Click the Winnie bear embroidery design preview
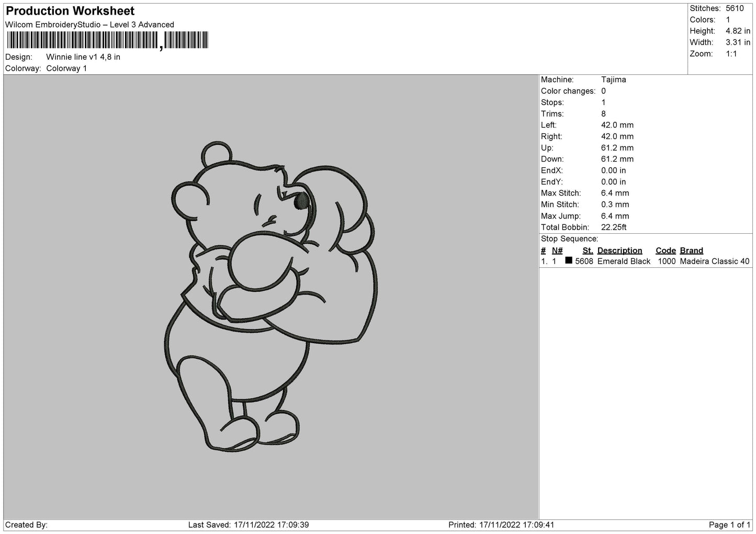Screen dimensions: 756x534 point(271,297)
